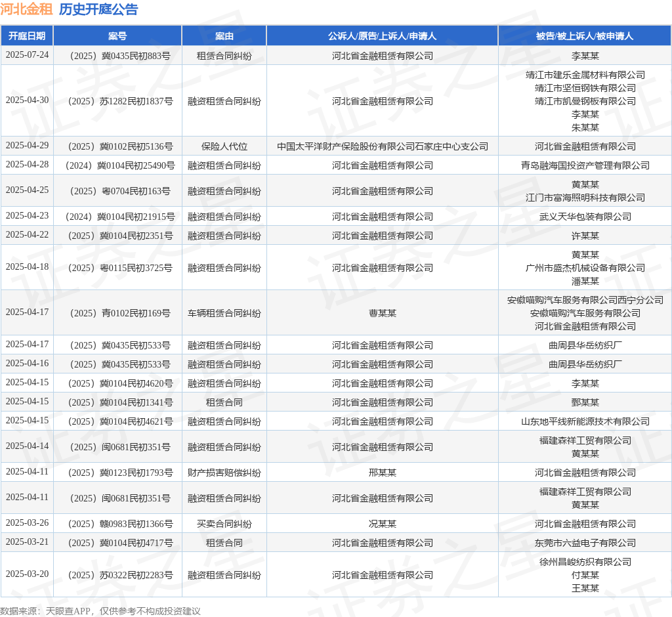Click plaintiff 况某某
Viewport: 672px width, 617px height.
[383, 524]
